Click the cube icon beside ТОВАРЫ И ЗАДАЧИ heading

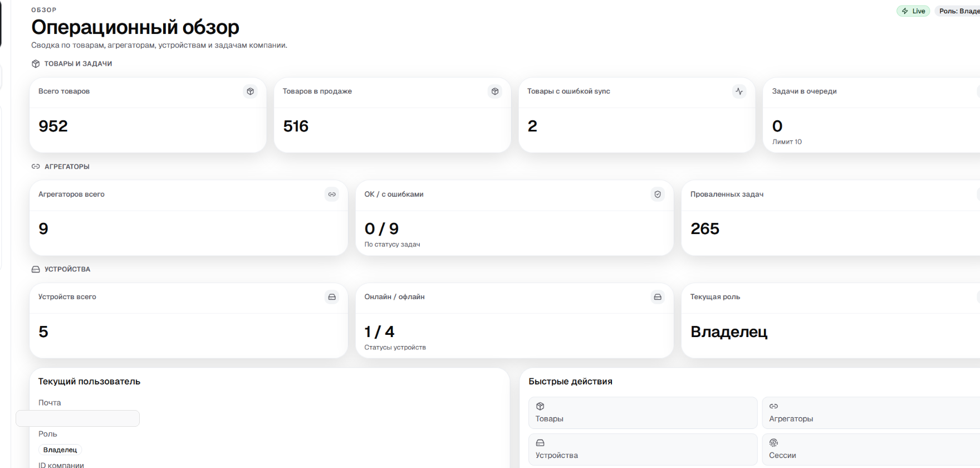click(x=36, y=64)
